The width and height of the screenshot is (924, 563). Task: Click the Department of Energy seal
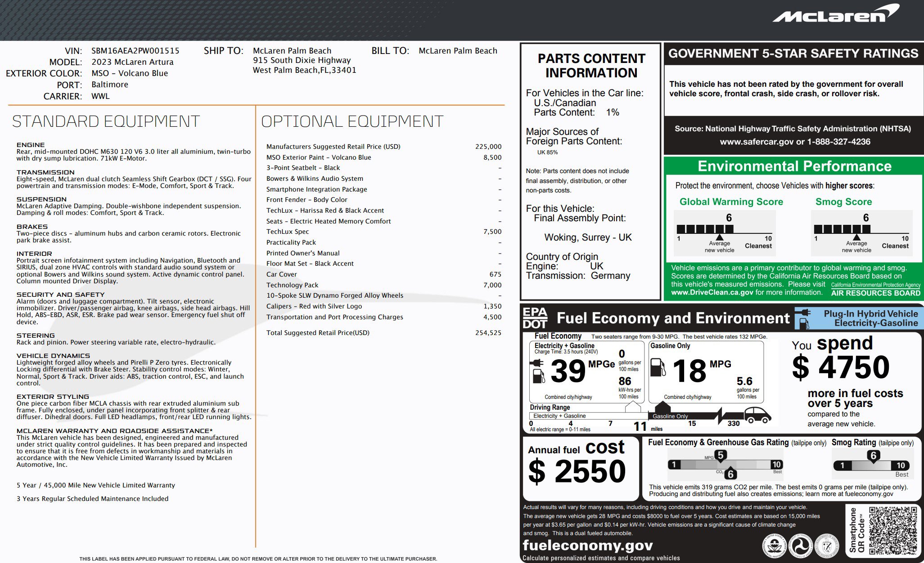coord(827,546)
